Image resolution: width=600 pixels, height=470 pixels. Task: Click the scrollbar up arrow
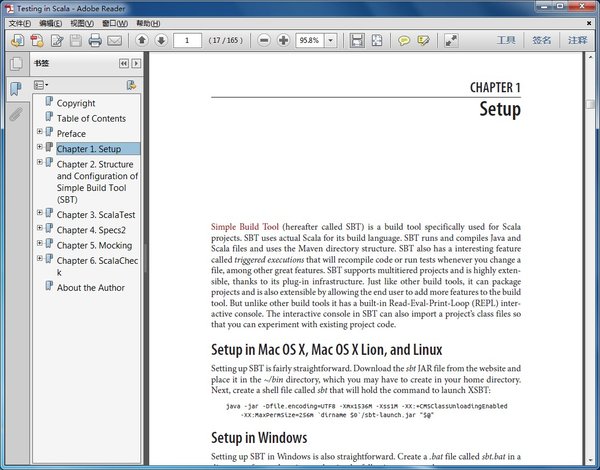tap(590, 57)
